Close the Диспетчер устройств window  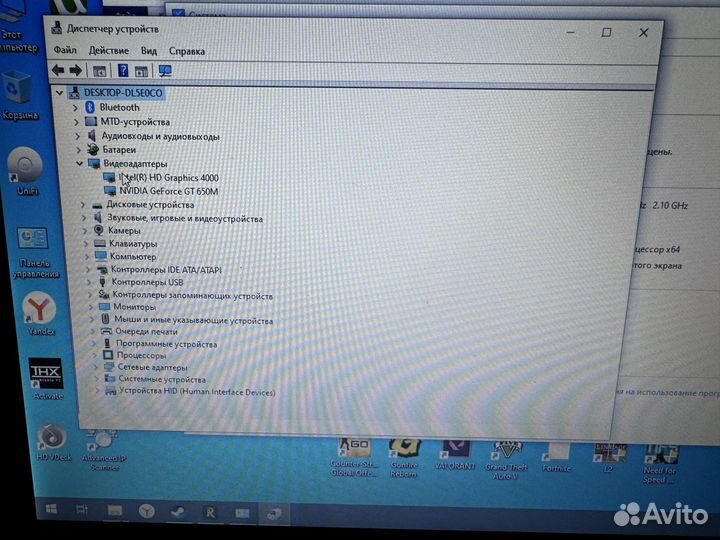643,33
